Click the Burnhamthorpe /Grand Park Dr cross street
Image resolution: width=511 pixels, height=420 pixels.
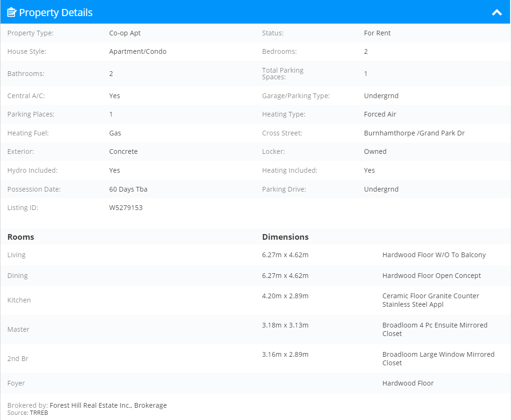click(414, 133)
